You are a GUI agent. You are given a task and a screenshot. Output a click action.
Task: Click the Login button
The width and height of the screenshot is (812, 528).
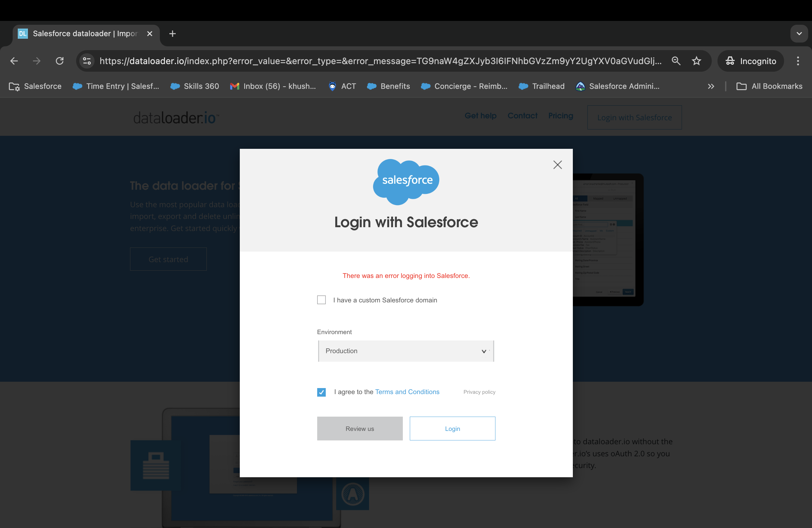[x=452, y=428]
